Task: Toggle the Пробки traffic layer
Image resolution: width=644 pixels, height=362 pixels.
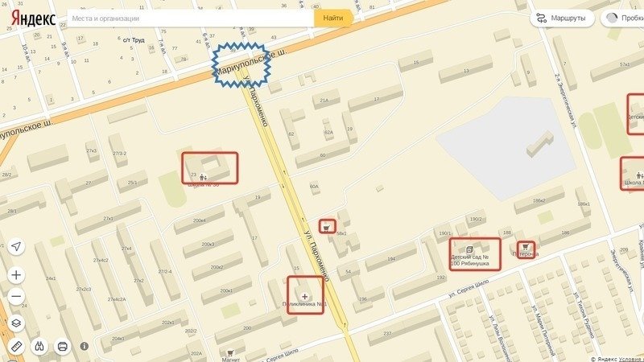Action: pos(622,19)
